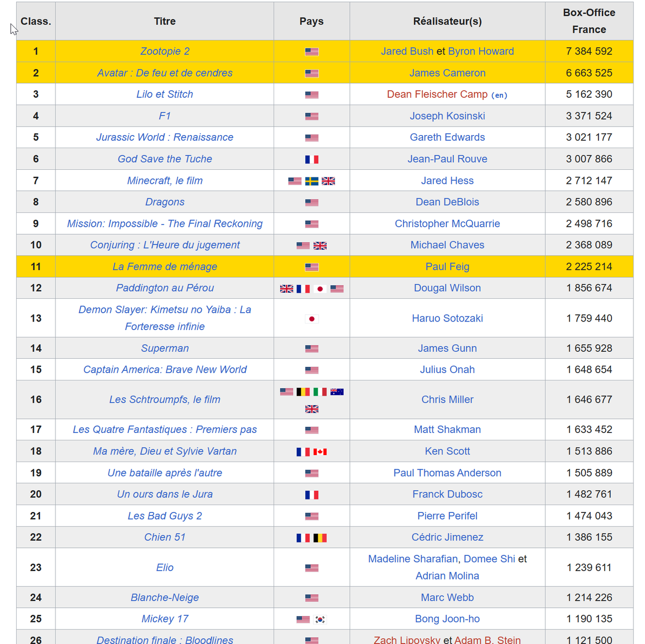
Task: Open director Byron Howard's page
Action: (x=481, y=51)
